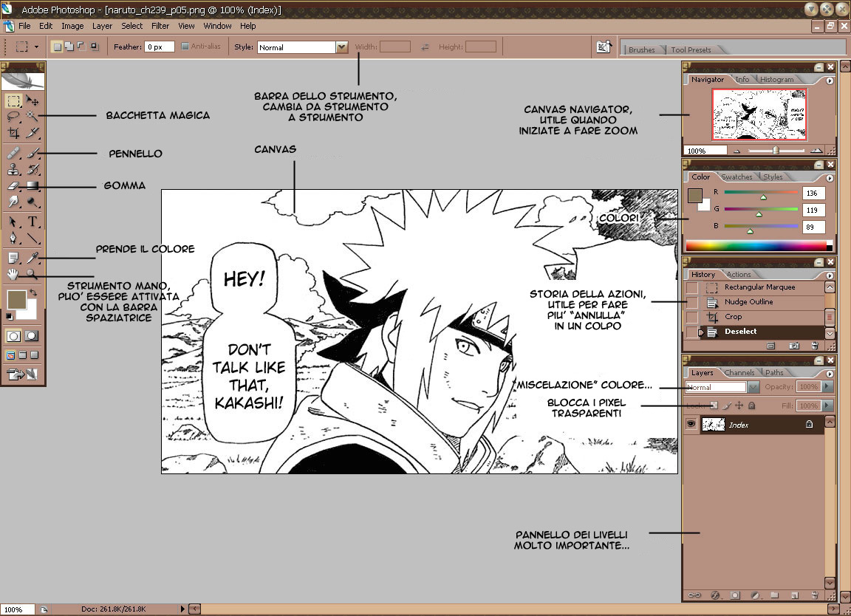Select the Zoom magnifier tool

[x=33, y=274]
